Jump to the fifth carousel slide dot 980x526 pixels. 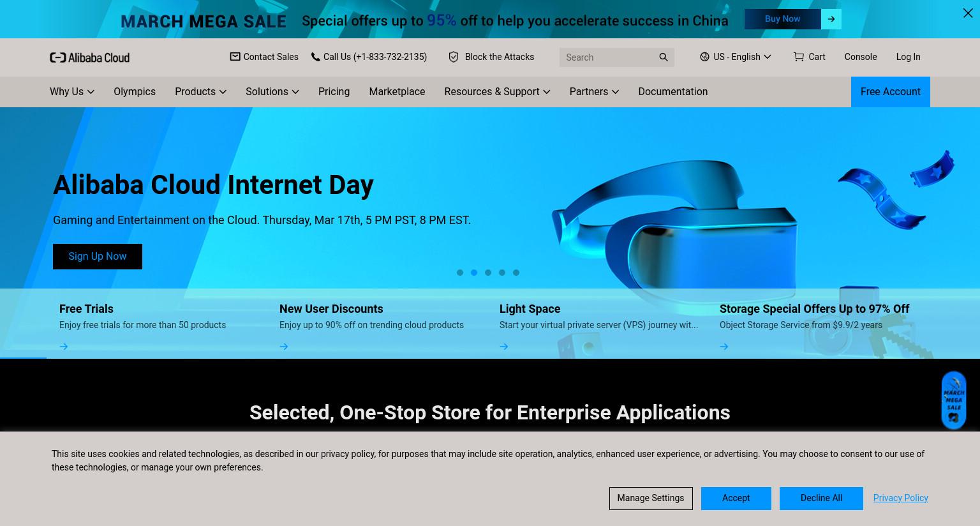pos(516,273)
